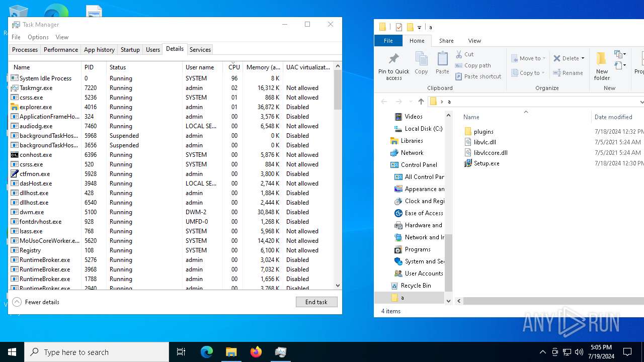
Task: Sort processes by CPU column
Action: tap(233, 67)
